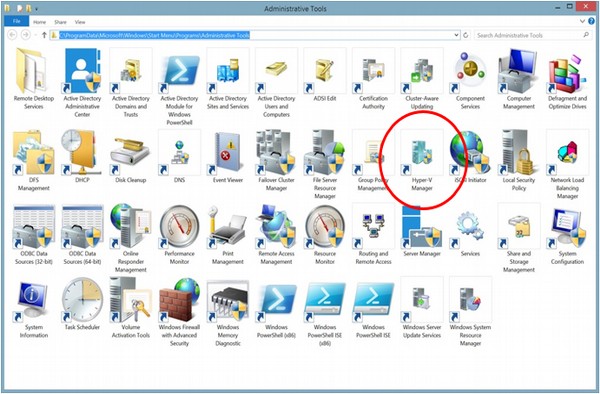Open ODBC Data Sources (32-bit)
Image resolution: width=600 pixels, height=394 pixels.
pos(34,234)
